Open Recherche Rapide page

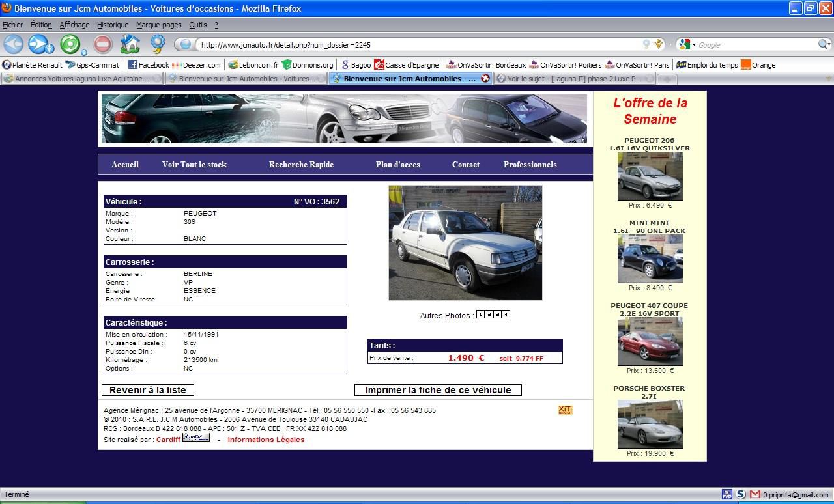point(301,165)
